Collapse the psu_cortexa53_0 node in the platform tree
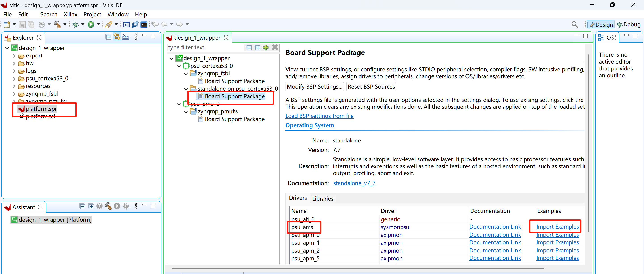The width and height of the screenshot is (644, 274). coord(179,66)
